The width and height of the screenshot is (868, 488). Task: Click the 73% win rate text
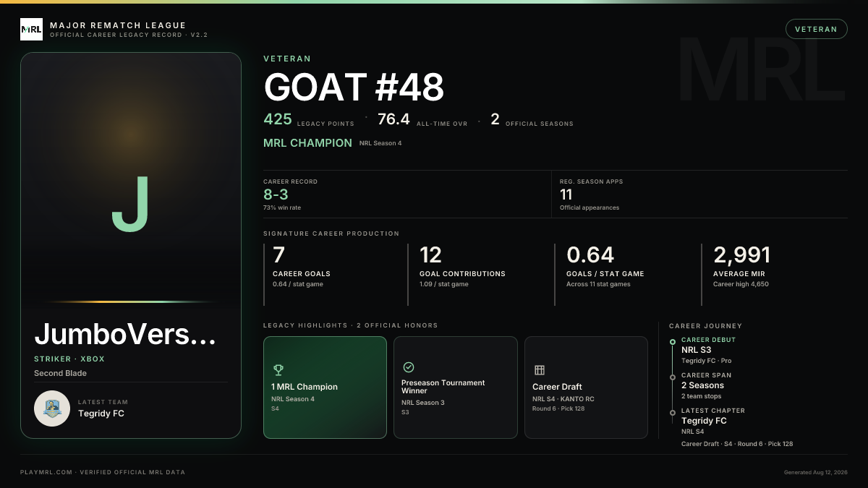pyautogui.click(x=282, y=207)
